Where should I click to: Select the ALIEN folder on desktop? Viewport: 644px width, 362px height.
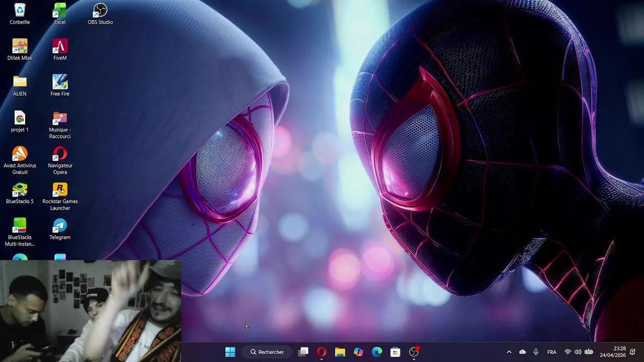tap(20, 85)
